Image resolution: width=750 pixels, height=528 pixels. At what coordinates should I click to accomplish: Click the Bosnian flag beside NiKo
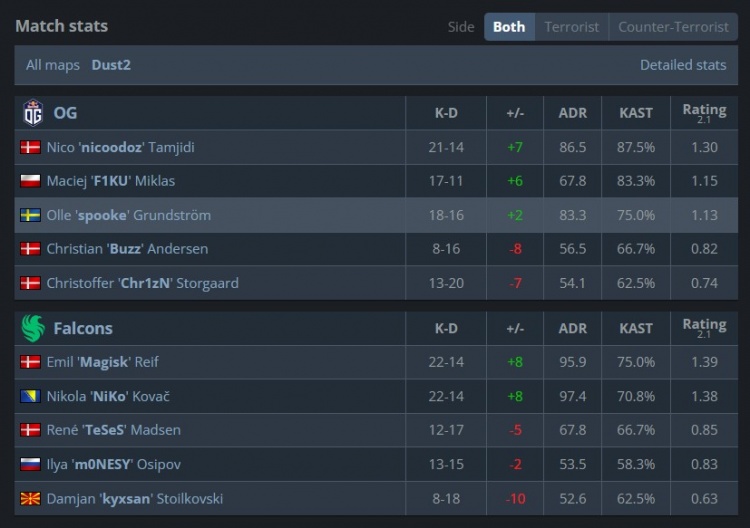(x=30, y=396)
